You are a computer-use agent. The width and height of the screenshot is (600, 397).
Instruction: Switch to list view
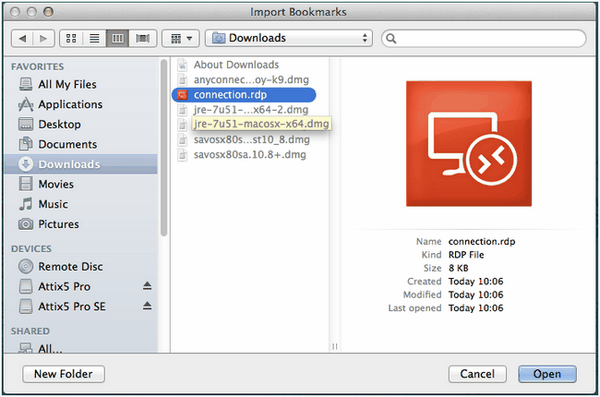[x=94, y=38]
